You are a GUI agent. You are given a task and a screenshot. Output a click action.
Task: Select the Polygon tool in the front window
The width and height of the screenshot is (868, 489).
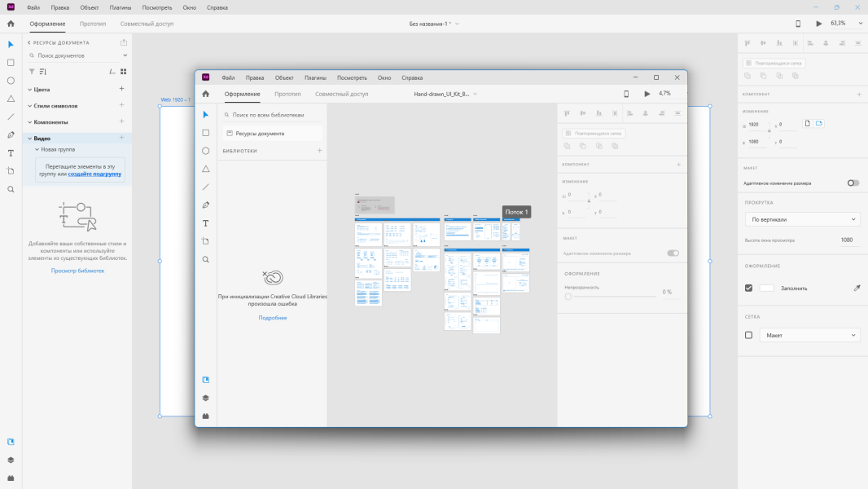click(x=205, y=169)
